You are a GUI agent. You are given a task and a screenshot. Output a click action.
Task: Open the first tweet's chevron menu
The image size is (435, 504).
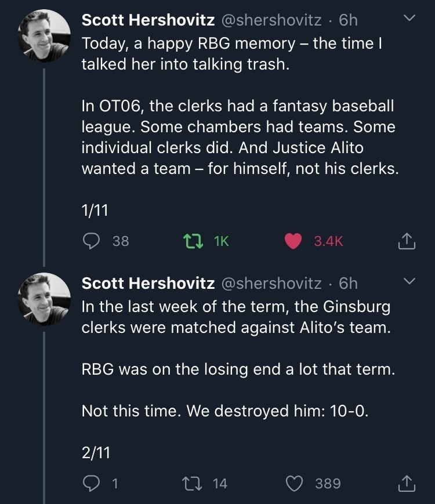pyautogui.click(x=409, y=19)
